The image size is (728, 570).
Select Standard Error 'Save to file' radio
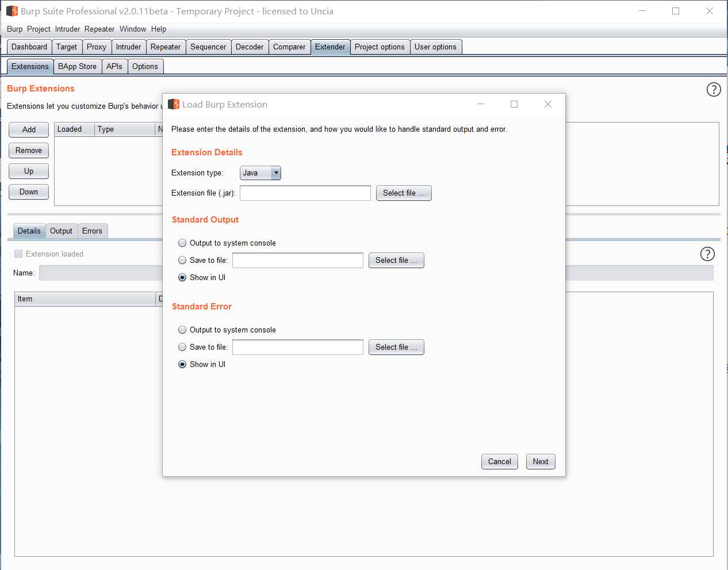182,347
